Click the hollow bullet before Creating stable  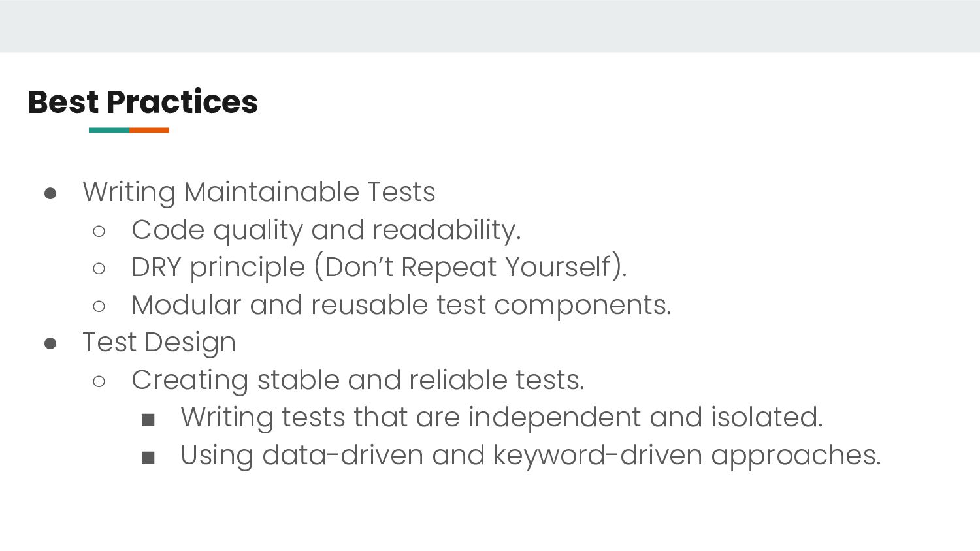[x=99, y=381]
